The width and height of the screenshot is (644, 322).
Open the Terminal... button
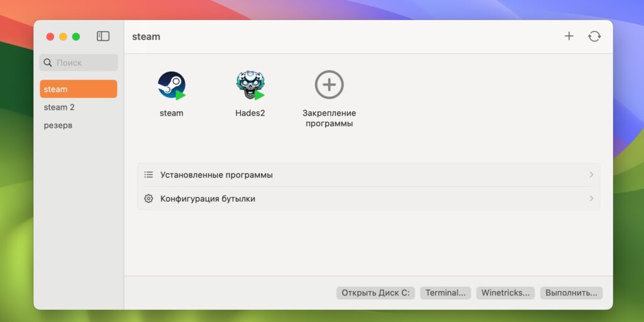pyautogui.click(x=445, y=293)
